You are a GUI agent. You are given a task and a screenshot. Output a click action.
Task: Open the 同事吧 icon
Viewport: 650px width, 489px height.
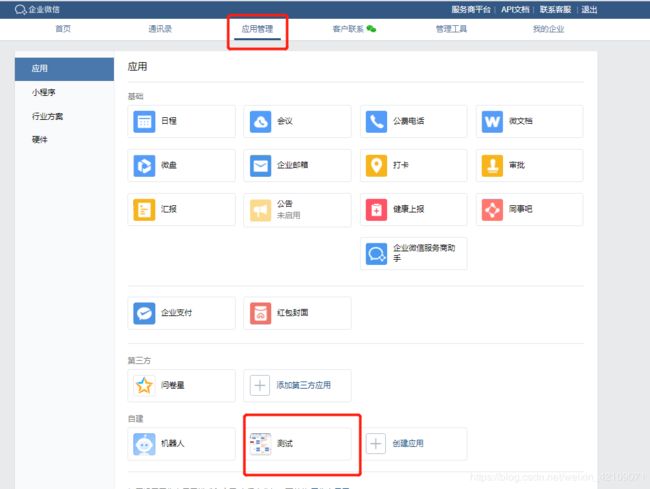click(492, 210)
